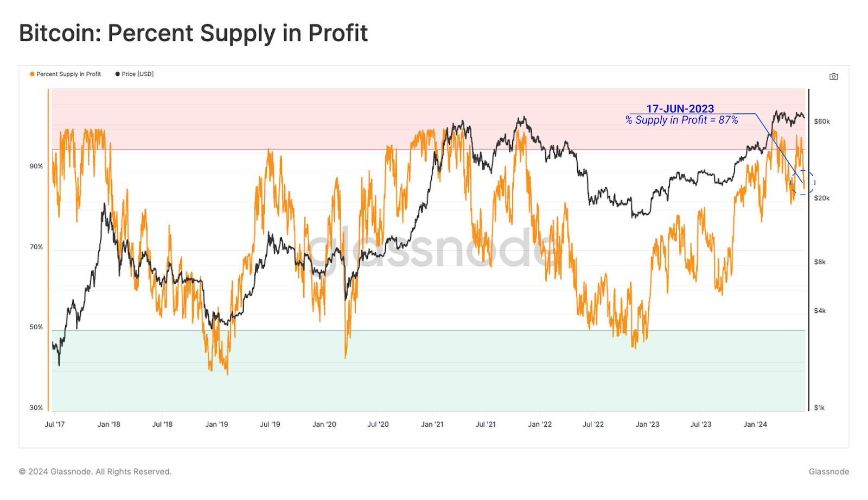
Task: Click the dashed blue circle marker
Action: click(x=803, y=183)
